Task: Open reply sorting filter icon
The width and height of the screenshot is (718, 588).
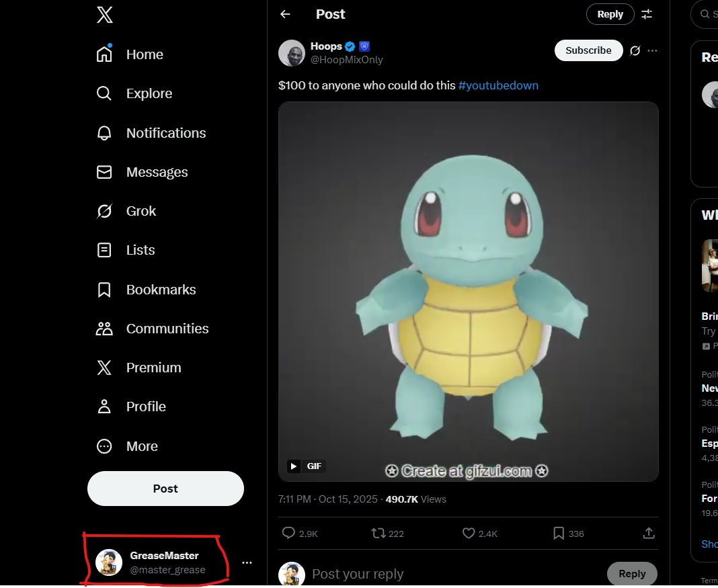Action: (x=647, y=14)
